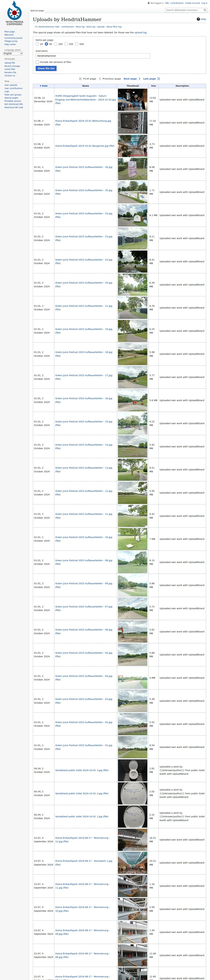The height and width of the screenshot is (980, 210).
Task: Open the block log link under title
Action: click(91, 27)
